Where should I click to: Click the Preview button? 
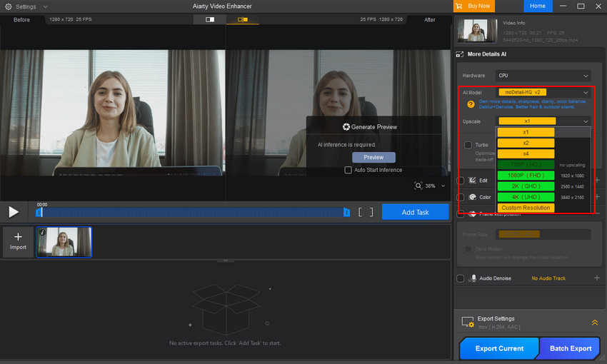click(x=373, y=157)
